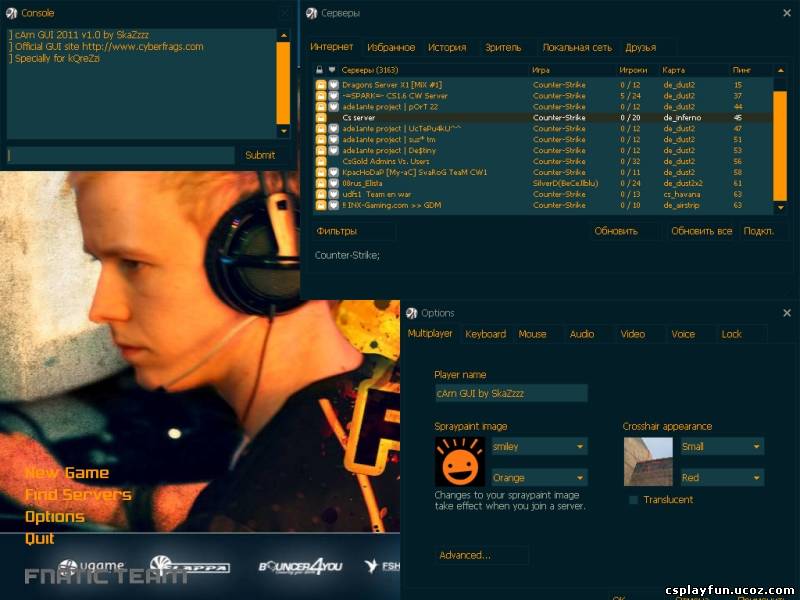
Task: Click the lock icon on the INX-Gaming.com GDM row
Action: coord(320,205)
